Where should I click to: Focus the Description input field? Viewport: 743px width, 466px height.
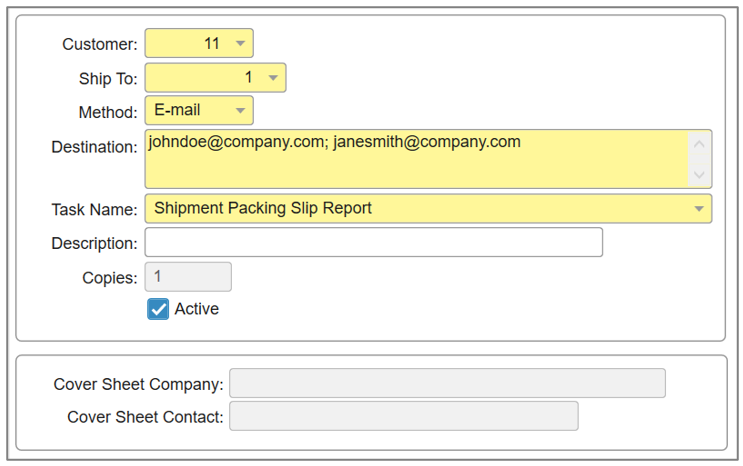click(373, 243)
